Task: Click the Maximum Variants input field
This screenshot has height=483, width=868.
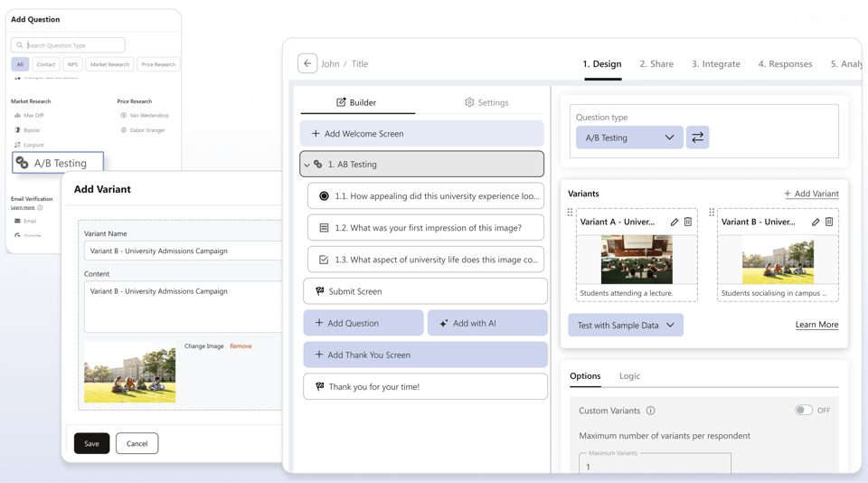Action: click(655, 464)
